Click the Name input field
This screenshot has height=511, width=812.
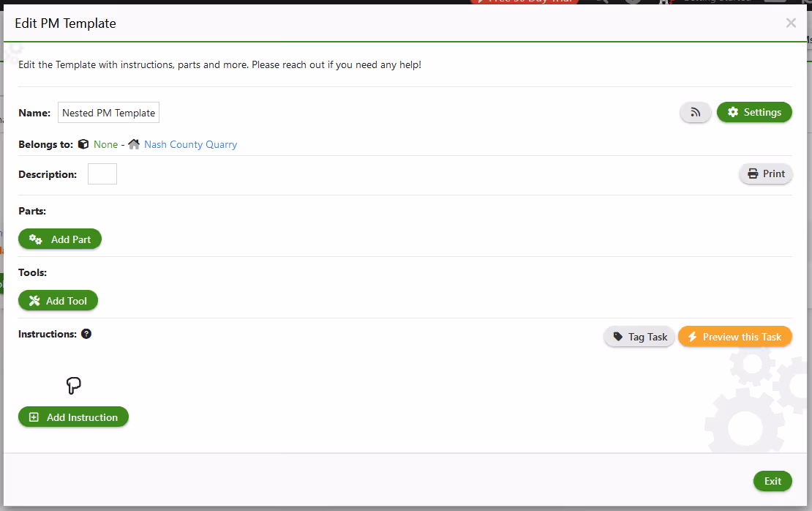pos(108,113)
